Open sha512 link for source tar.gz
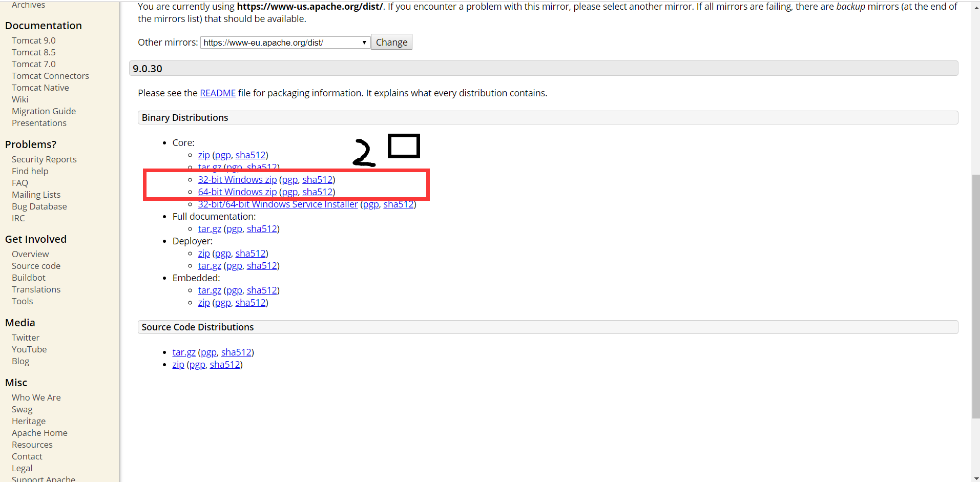The image size is (980, 482). [236, 352]
